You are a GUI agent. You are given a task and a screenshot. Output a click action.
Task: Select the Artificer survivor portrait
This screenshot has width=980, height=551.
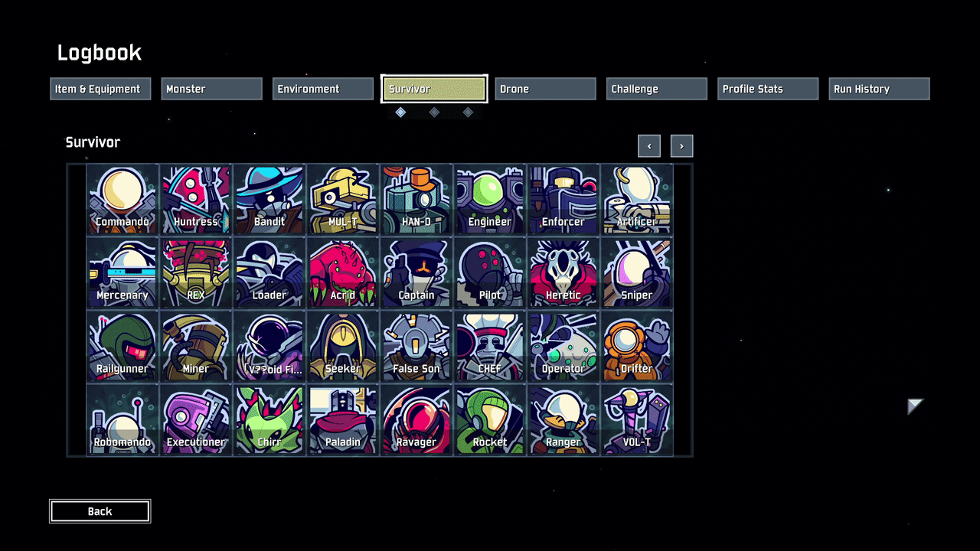coord(637,199)
